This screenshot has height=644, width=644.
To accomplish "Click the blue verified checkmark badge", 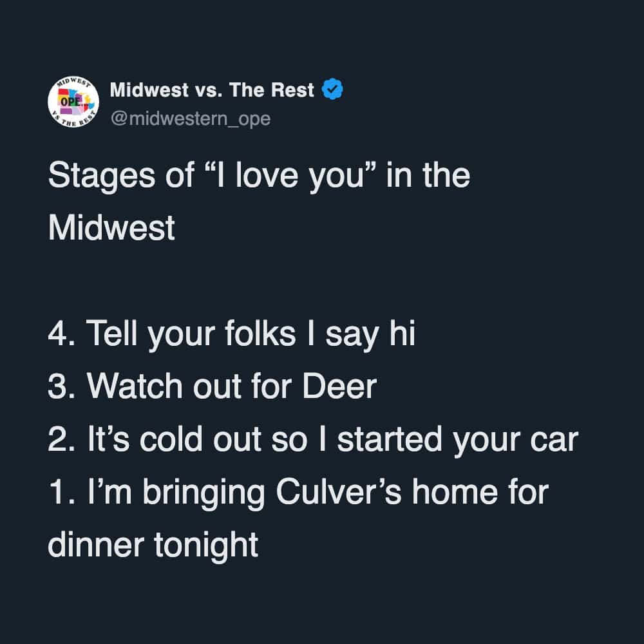I will pyautogui.click(x=332, y=90).
